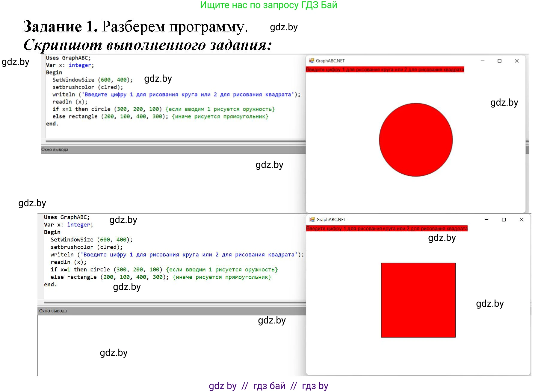Place cursor on readln (x) in first code listing

(70, 102)
